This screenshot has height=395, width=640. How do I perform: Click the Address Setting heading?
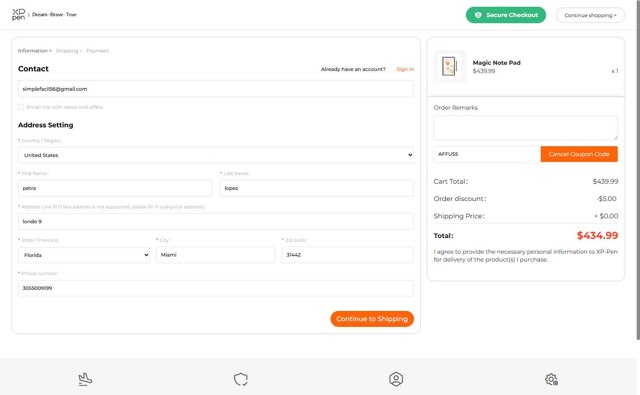(x=46, y=125)
